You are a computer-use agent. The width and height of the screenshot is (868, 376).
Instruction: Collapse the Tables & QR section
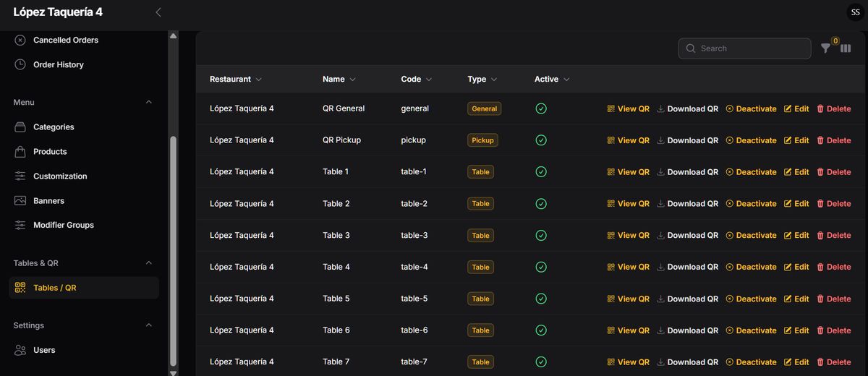coord(149,263)
